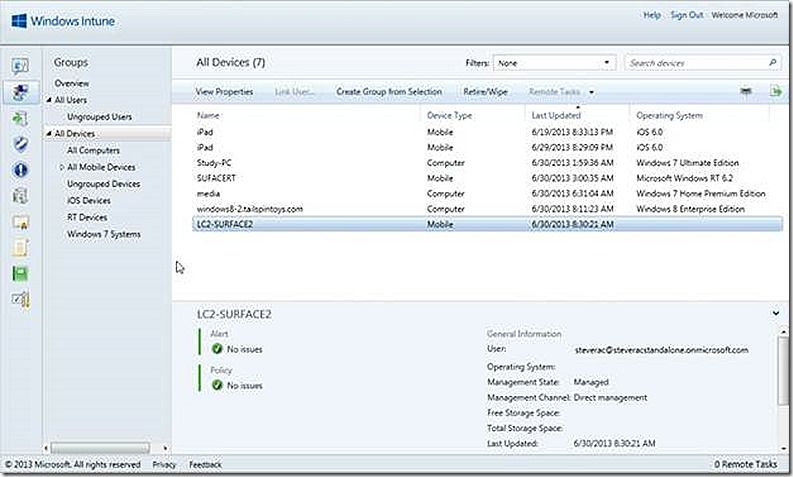
Task: Open the Updates workspace icon
Action: coord(20,118)
